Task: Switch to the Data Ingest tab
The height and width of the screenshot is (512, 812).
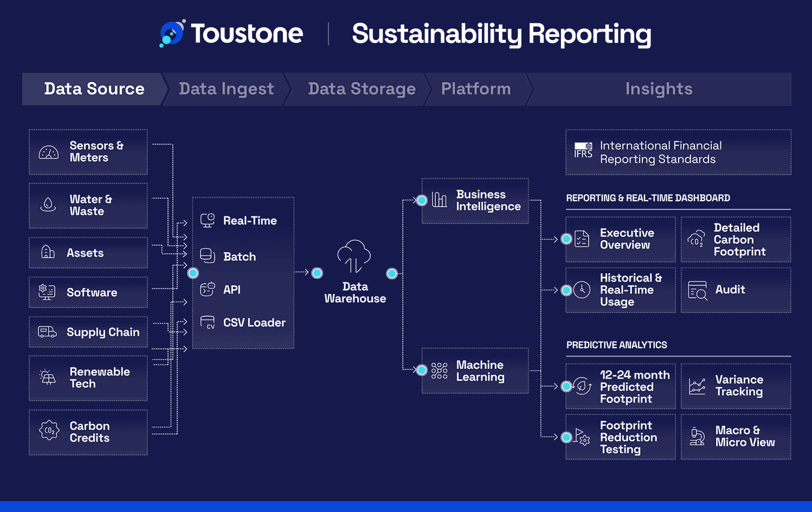Action: (x=227, y=89)
